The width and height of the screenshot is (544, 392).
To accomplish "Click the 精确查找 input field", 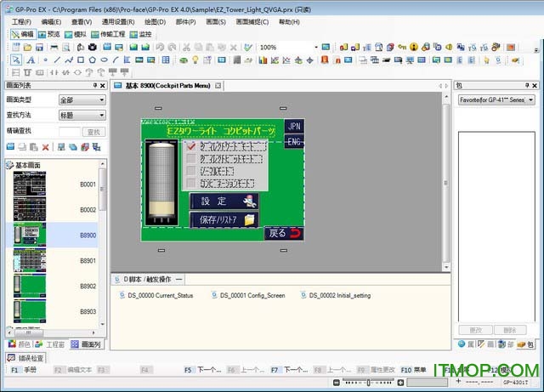I will click(70, 132).
